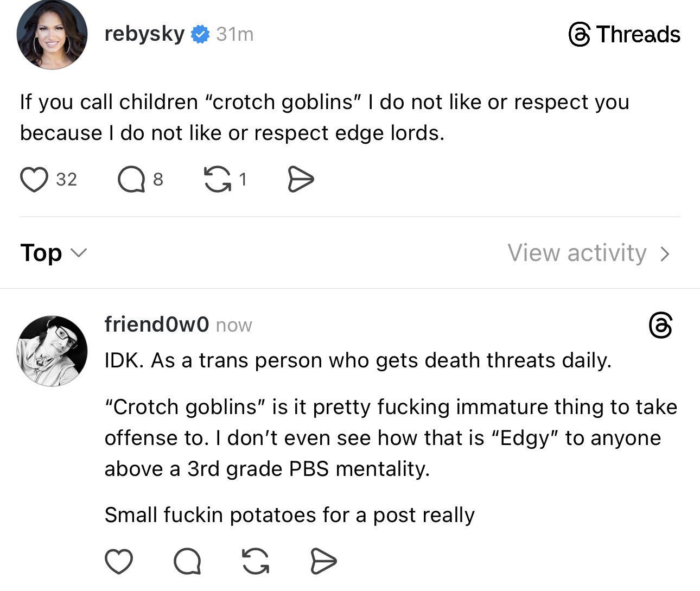Like friend0w0's reply with the heart
700x591 pixels.
[118, 561]
